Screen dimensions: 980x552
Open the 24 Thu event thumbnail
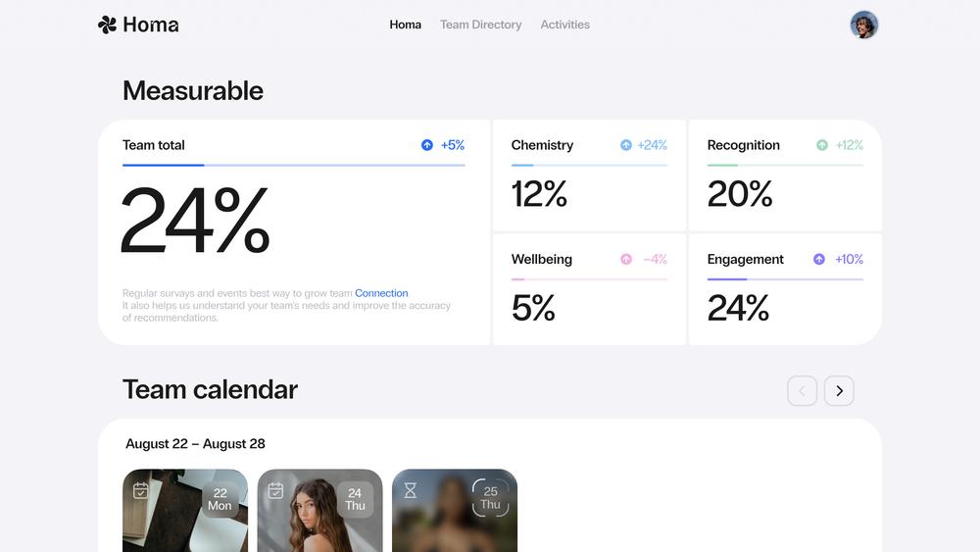[320, 511]
